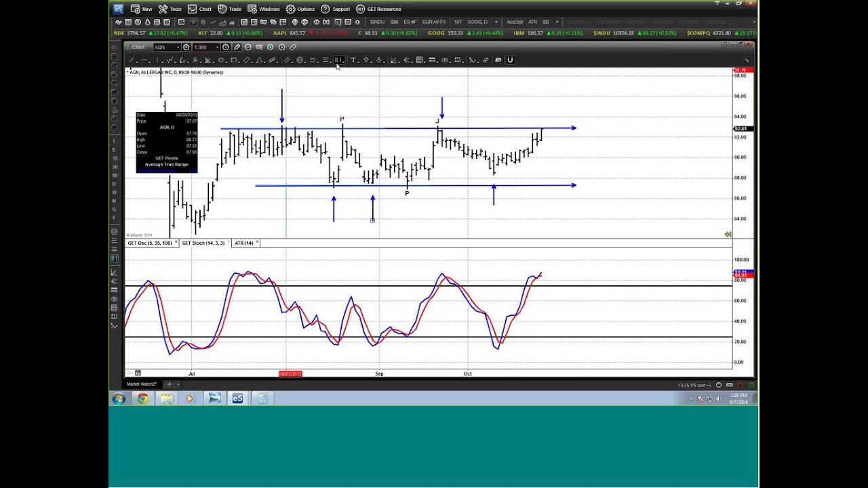Toggle the magnet snap U button
Image resolution: width=868 pixels, height=488 pixels.
(x=510, y=60)
